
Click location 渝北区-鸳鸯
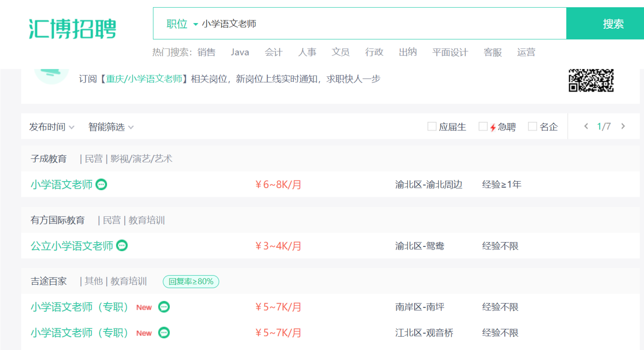point(420,246)
